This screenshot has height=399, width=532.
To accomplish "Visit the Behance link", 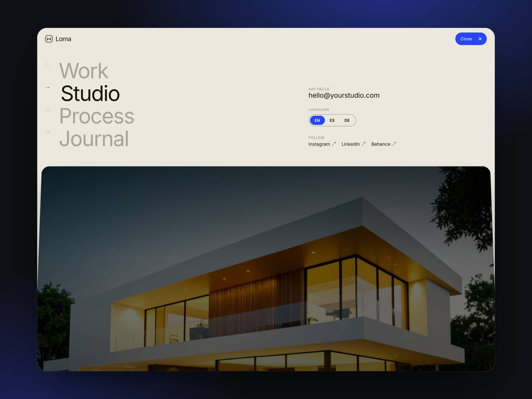I will [x=381, y=144].
